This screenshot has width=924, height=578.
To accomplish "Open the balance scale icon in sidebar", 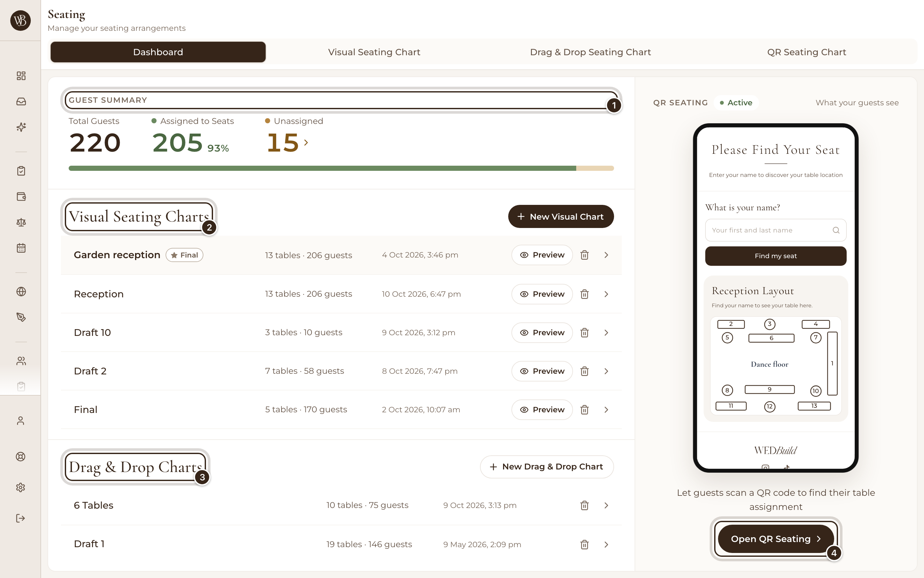I will tap(21, 222).
